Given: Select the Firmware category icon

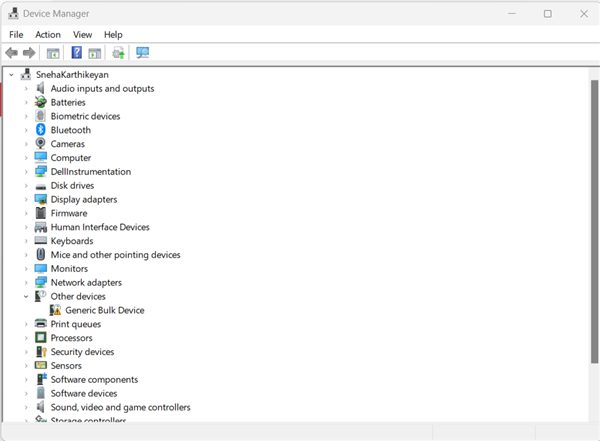Looking at the screenshot, I should pyautogui.click(x=41, y=213).
